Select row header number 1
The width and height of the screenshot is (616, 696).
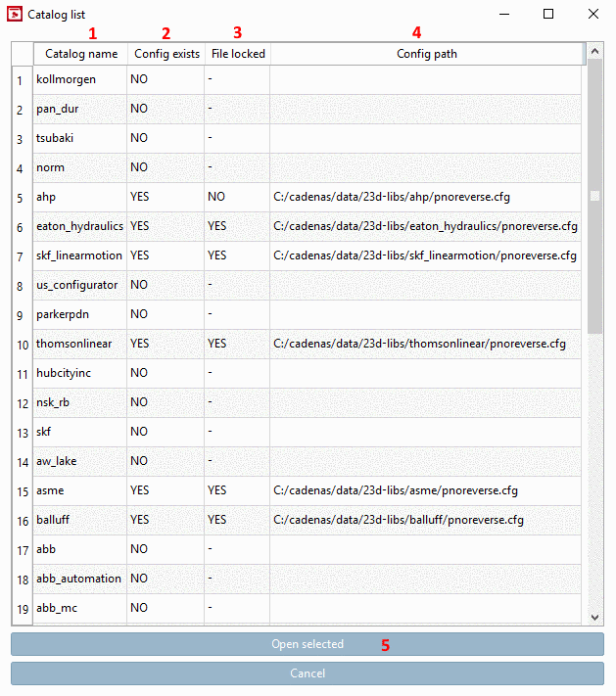[22, 80]
